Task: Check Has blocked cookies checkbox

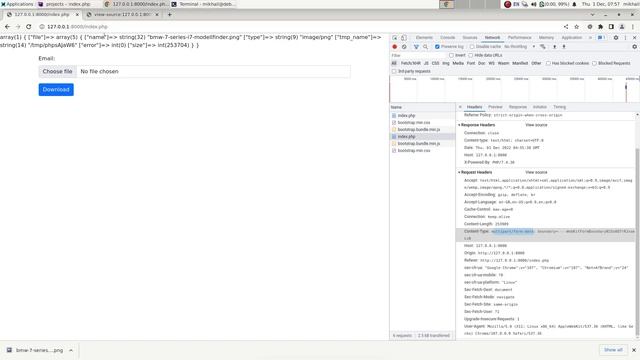Action: click(x=548, y=63)
